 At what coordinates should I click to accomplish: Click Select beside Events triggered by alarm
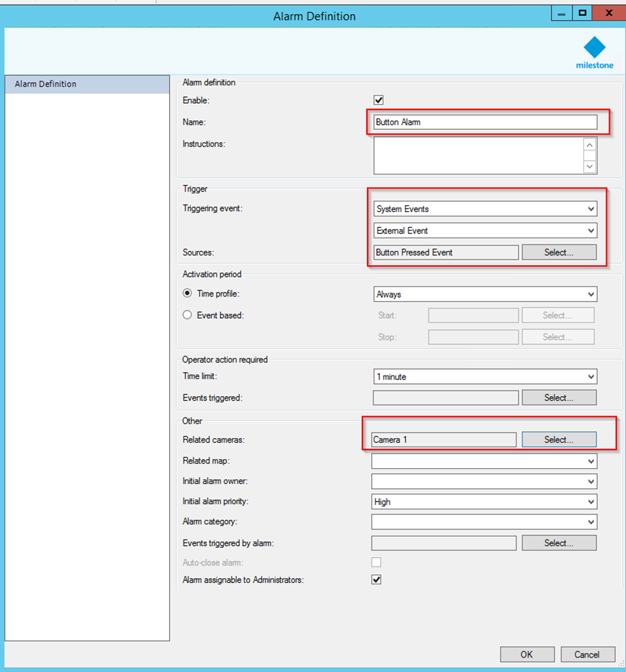click(x=559, y=543)
